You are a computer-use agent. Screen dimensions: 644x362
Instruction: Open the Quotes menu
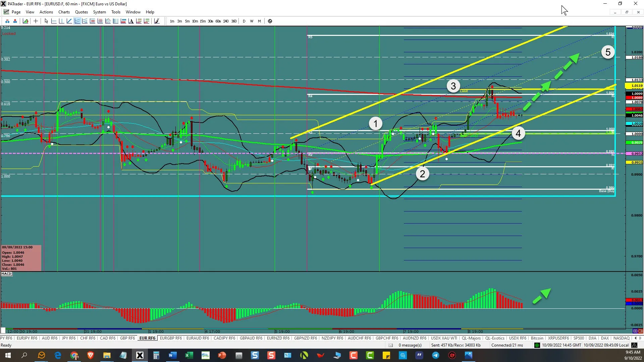(82, 12)
